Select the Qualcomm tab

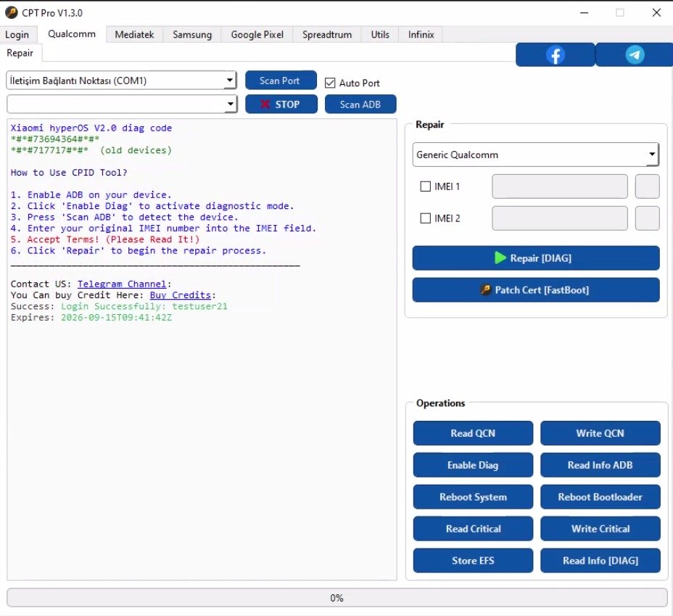tap(72, 34)
